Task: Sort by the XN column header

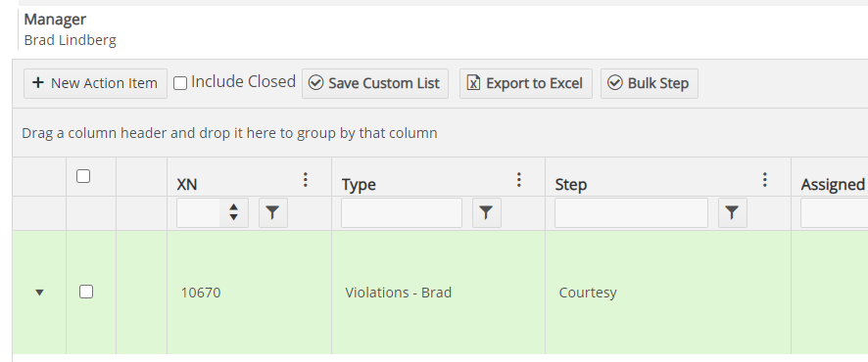Action: [186, 185]
